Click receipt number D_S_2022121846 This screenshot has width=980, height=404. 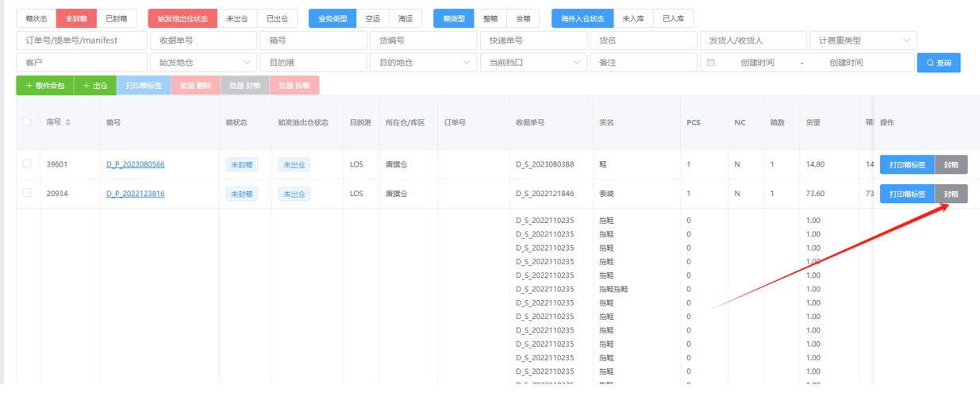544,194
